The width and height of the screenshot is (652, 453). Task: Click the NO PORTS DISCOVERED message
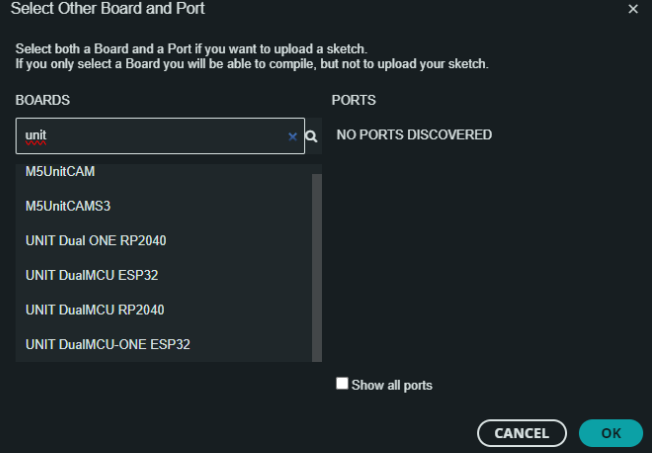click(x=414, y=135)
